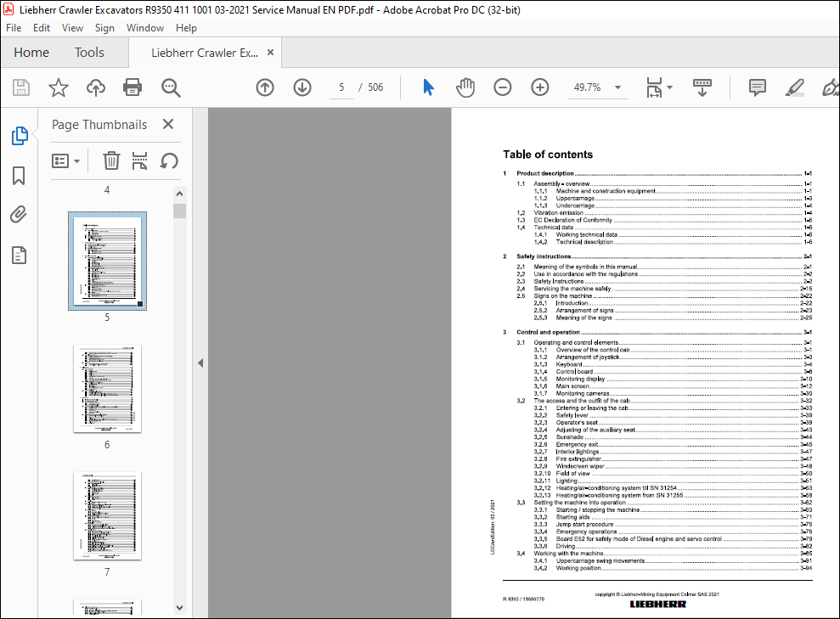Open zoom level dropdown arrow
This screenshot has height=619, width=840.
click(x=617, y=87)
